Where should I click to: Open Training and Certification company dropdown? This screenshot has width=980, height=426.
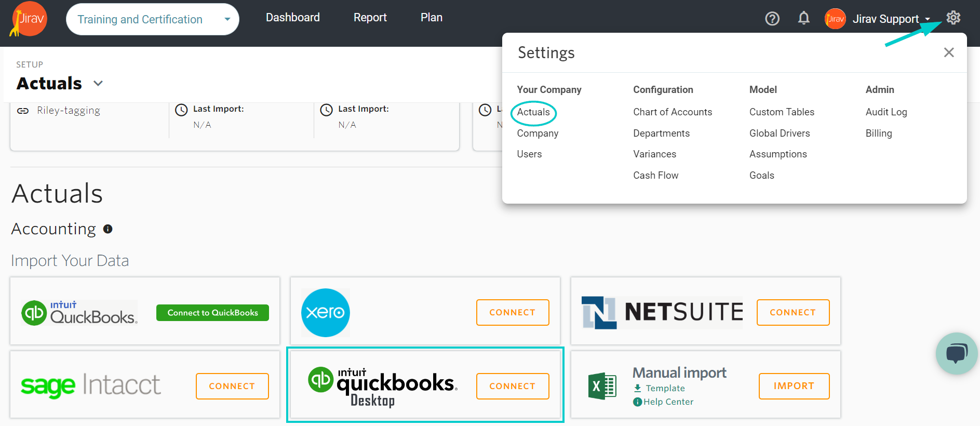(153, 19)
